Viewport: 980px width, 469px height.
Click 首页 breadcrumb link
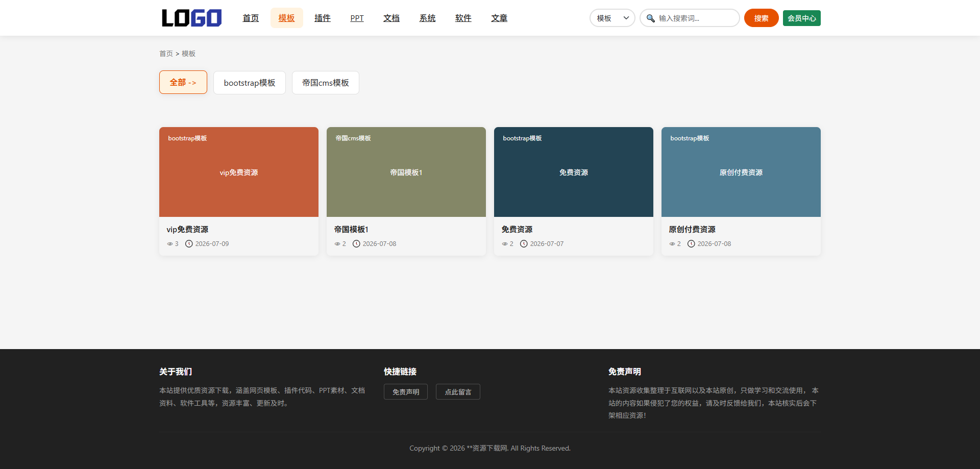point(166,54)
